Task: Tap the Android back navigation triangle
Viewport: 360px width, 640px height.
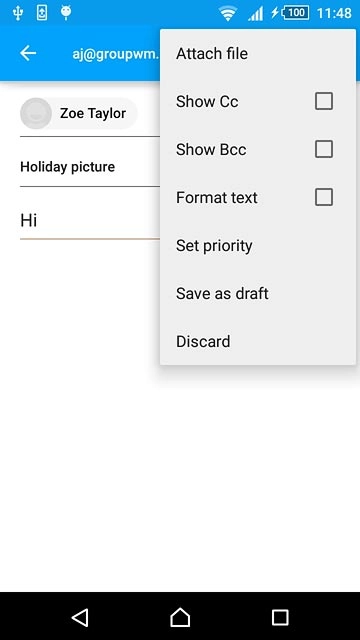Action: coord(80,617)
